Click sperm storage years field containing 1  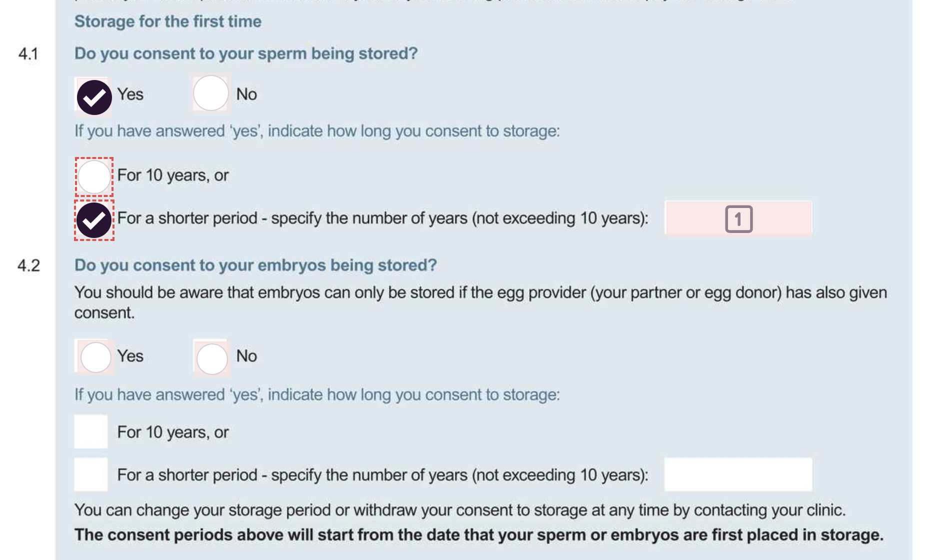coord(738,219)
